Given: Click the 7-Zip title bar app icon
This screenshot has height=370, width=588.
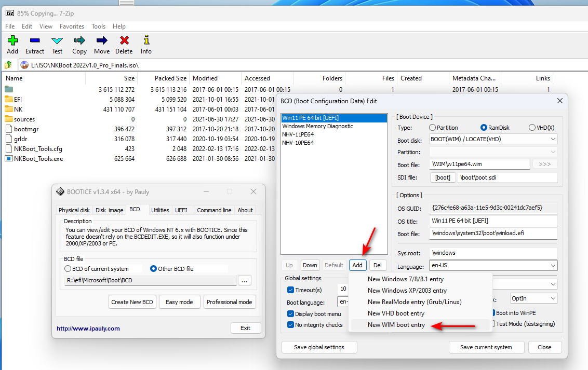Looking at the screenshot, I should click(x=10, y=13).
